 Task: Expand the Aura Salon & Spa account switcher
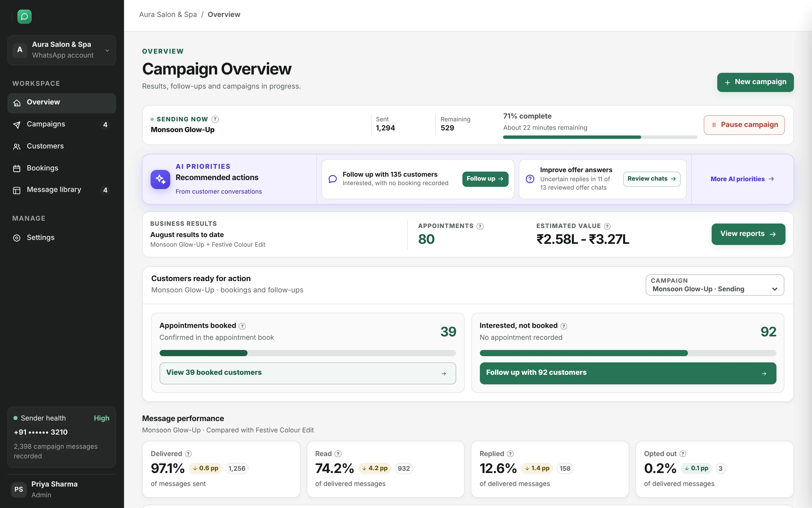[x=62, y=50]
